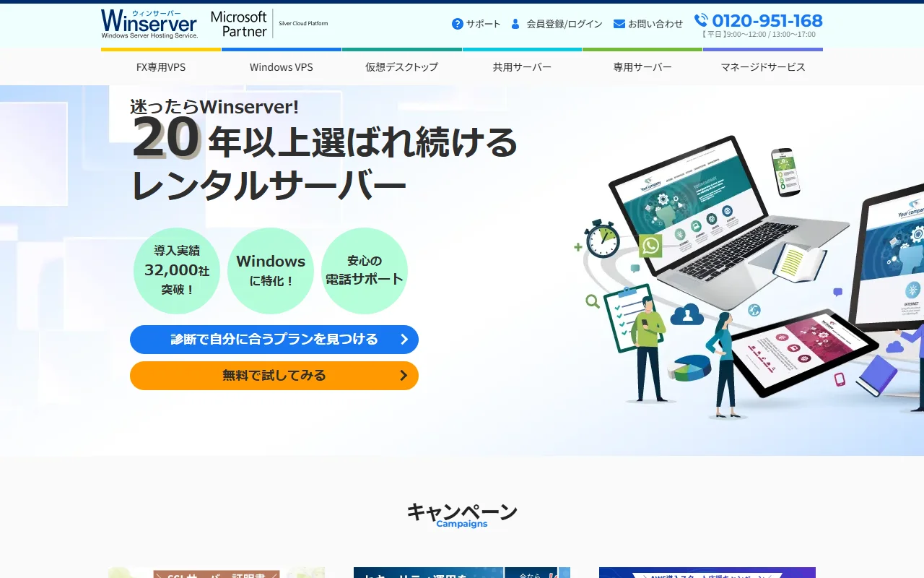Click the 迷ったらWinserver! text
924x578 pixels.
pos(214,107)
